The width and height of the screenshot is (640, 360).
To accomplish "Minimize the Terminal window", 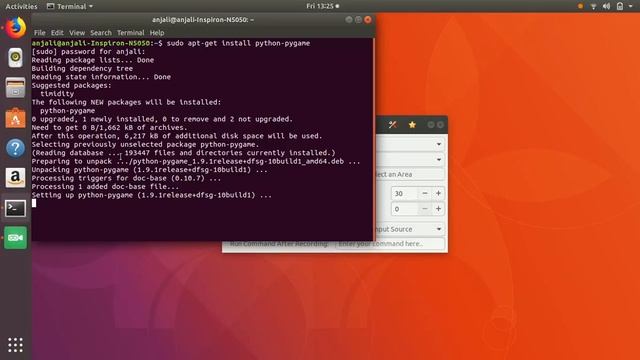I will [349, 20].
